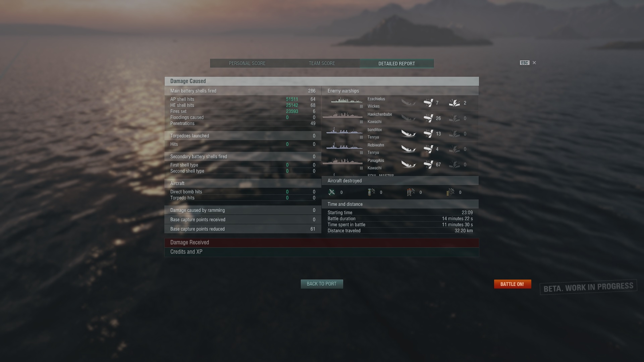Open the Team Score tab
The width and height of the screenshot is (644, 362).
pyautogui.click(x=322, y=63)
